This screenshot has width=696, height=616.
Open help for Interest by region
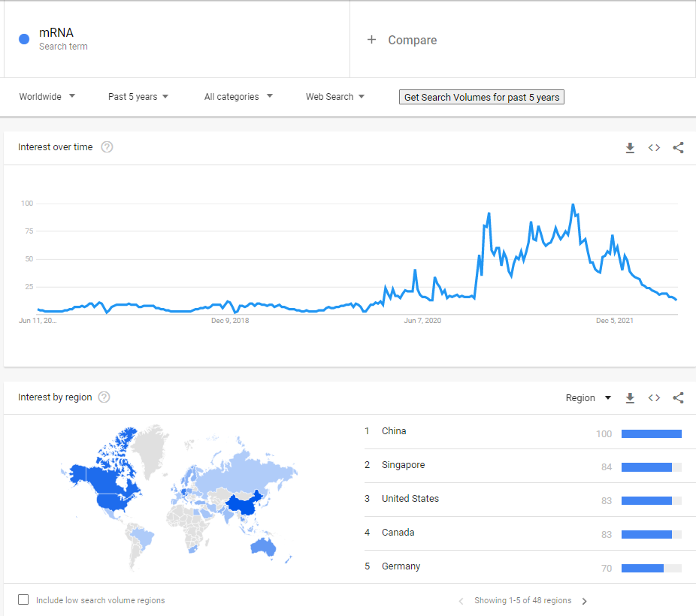(x=104, y=397)
